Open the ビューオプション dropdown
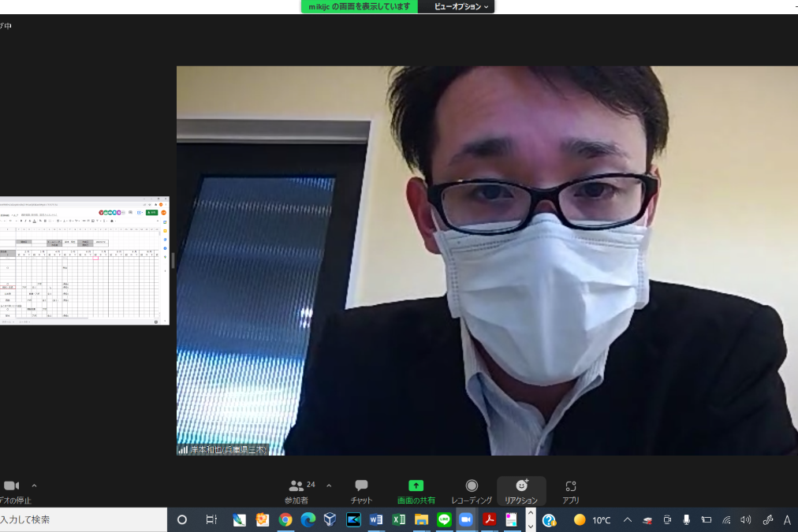 [461, 6]
